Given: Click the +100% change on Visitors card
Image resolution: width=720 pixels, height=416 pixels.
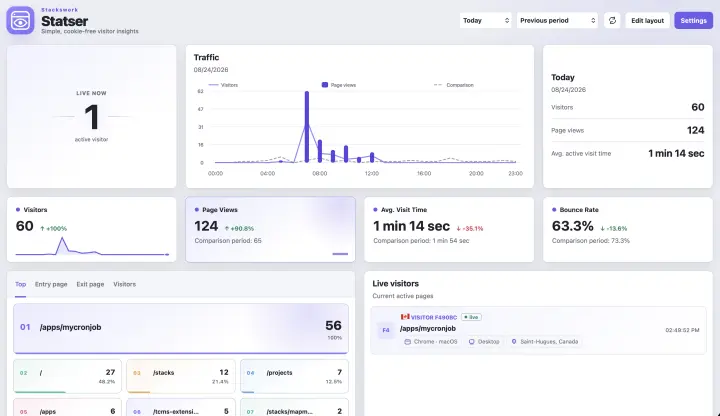Looking at the screenshot, I should click(54, 228).
